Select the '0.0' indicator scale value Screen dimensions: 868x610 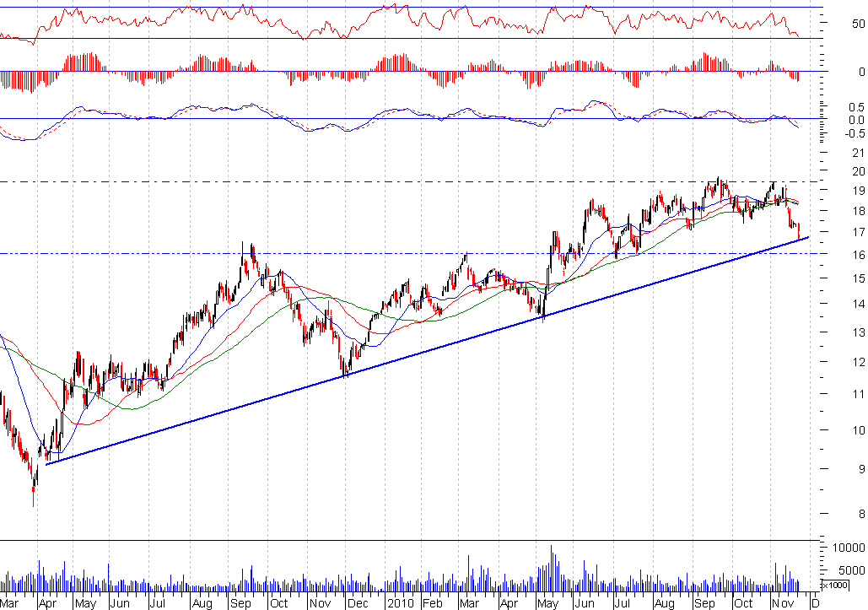(x=856, y=120)
